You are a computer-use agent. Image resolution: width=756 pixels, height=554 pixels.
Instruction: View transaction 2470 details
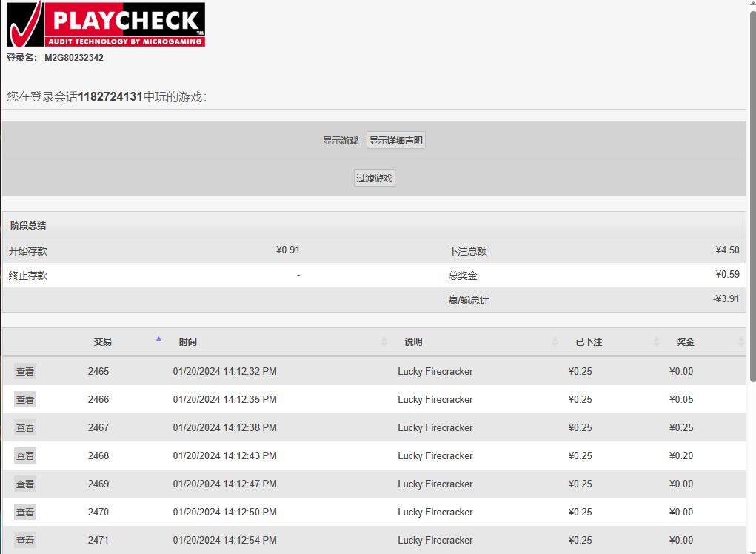(25, 513)
